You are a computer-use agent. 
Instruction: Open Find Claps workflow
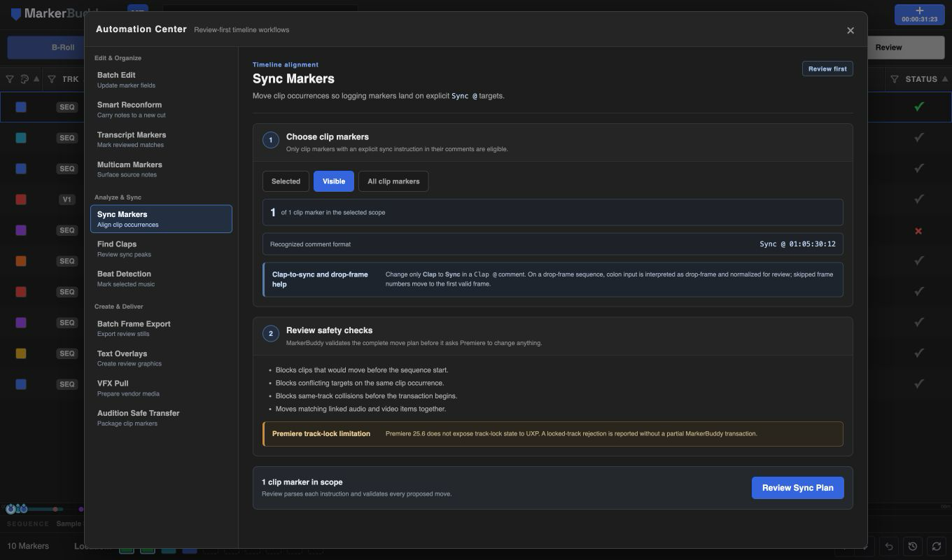click(161, 249)
